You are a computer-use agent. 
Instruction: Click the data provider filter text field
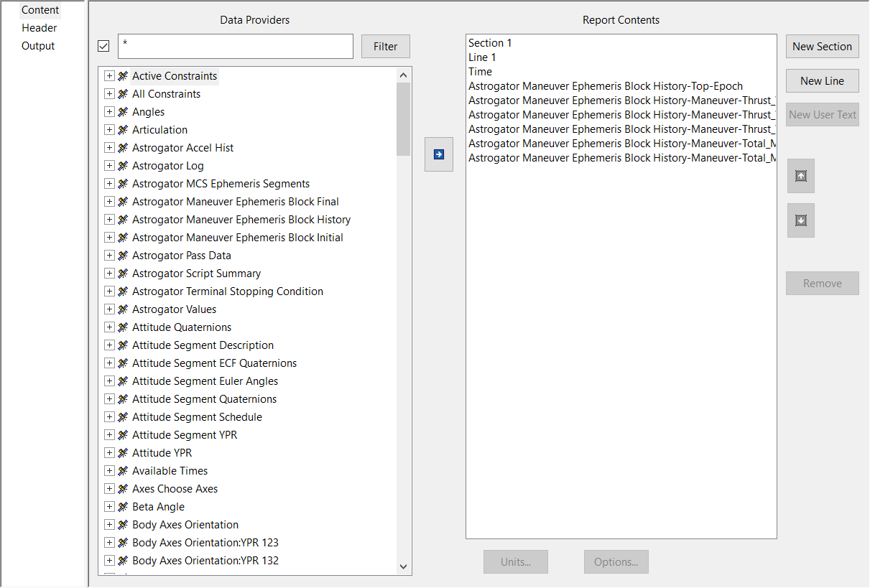[236, 46]
